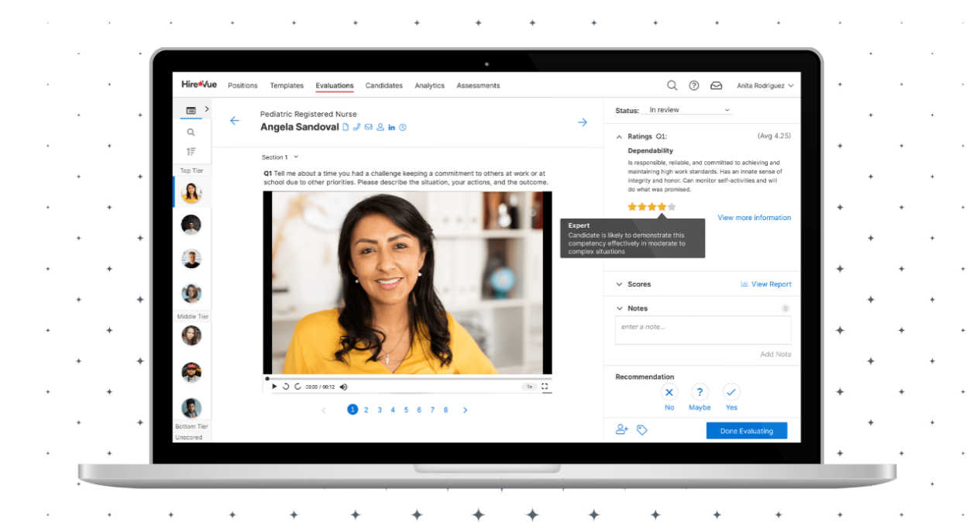Image resolution: width=980 pixels, height=523 pixels.
Task: Click the phone icon next to candidate name
Action: click(x=356, y=127)
